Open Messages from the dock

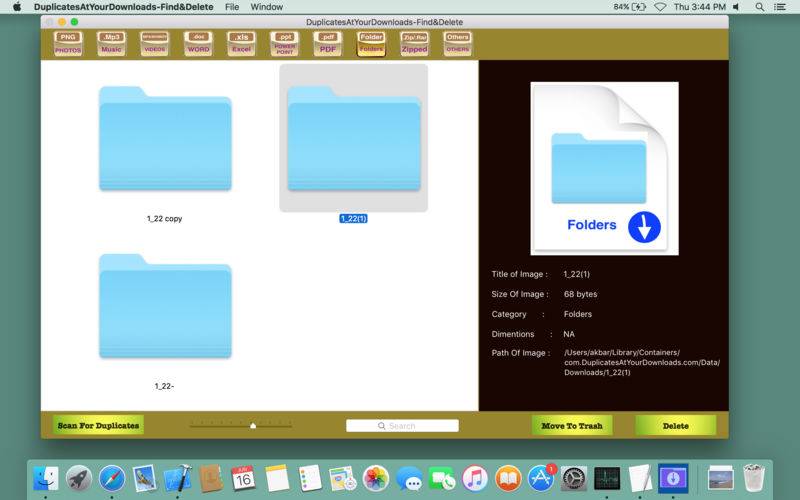point(409,479)
